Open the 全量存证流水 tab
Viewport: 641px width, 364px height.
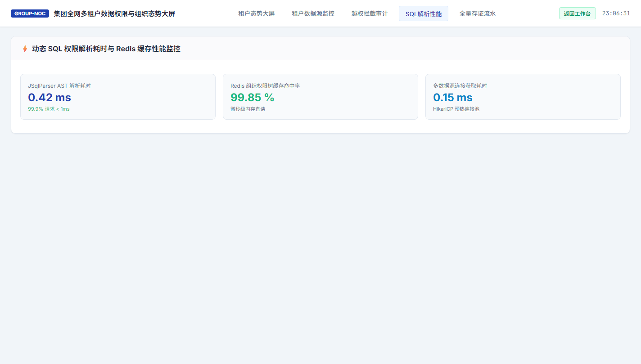tap(478, 13)
